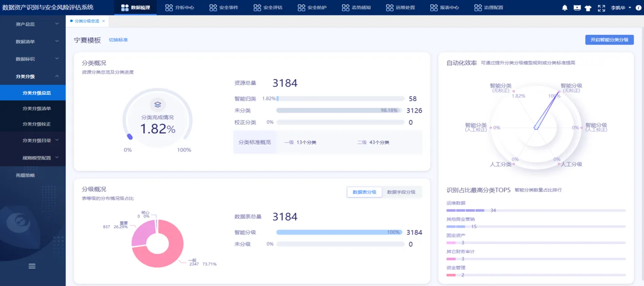Click the 2347 73.71% donut label
This screenshot has width=644, height=286.
[203, 264]
